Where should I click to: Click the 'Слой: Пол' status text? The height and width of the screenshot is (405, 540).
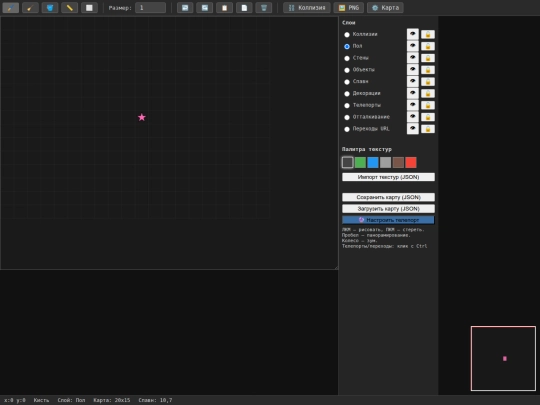(71, 400)
